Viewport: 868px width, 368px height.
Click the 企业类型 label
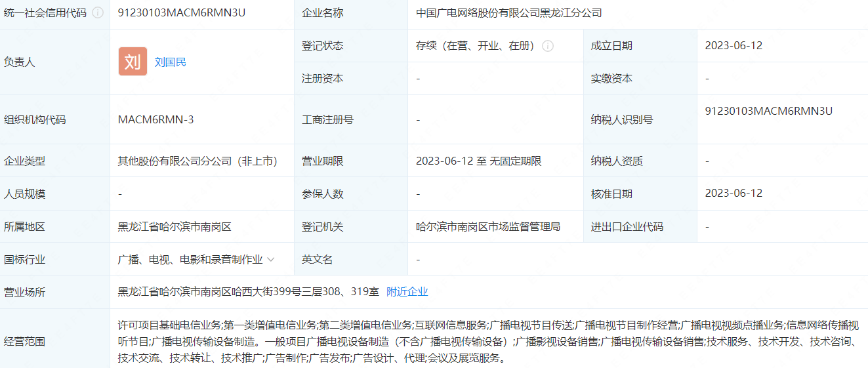pyautogui.click(x=25, y=161)
